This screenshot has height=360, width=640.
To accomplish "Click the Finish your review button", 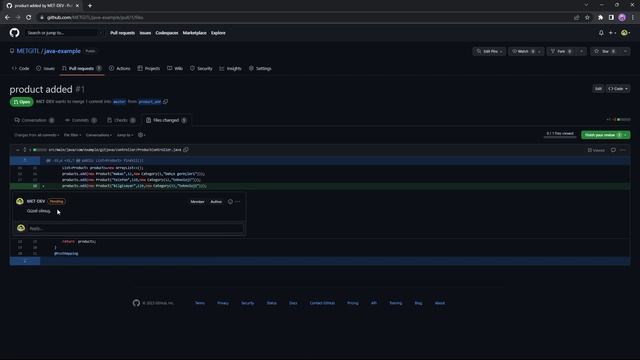I will tap(605, 135).
